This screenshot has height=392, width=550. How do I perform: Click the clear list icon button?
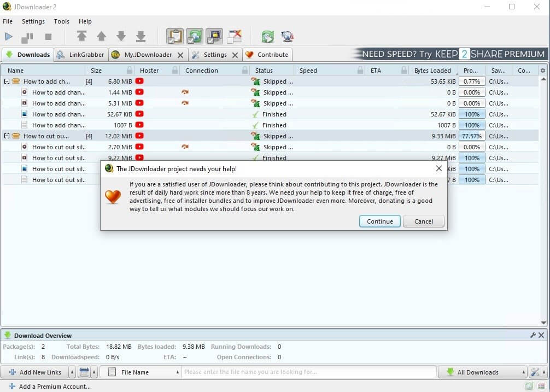[84, 372]
